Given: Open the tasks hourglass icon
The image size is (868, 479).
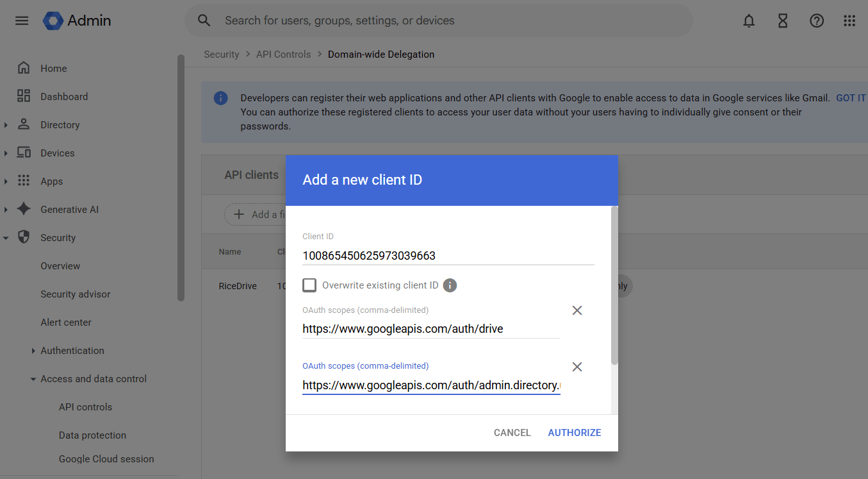Looking at the screenshot, I should tap(783, 21).
